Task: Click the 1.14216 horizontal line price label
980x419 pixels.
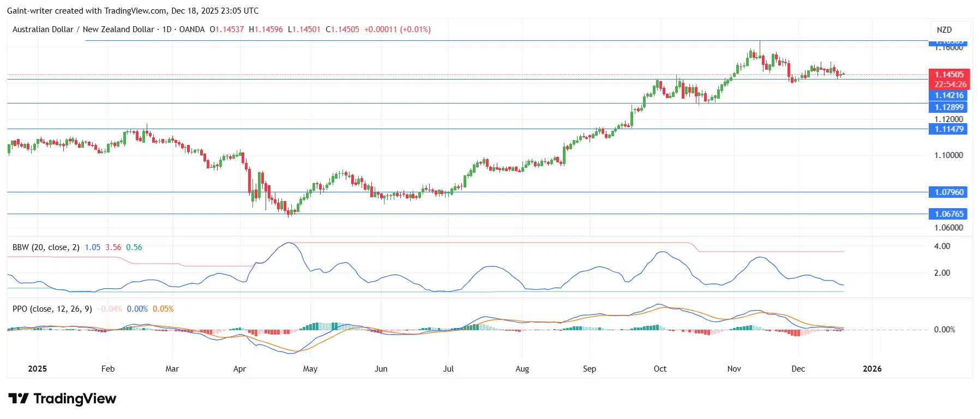Action: (949, 95)
